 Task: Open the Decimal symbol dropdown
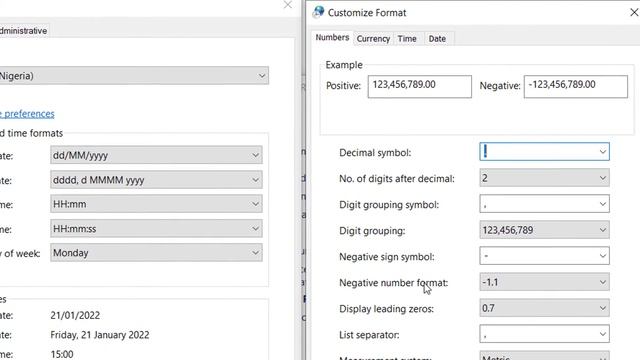click(x=544, y=152)
